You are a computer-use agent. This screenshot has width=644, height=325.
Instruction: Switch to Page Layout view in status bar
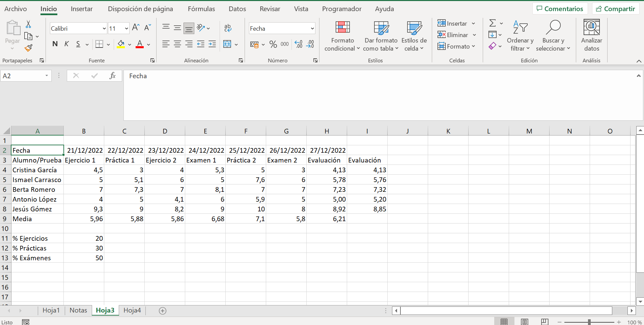(x=524, y=322)
